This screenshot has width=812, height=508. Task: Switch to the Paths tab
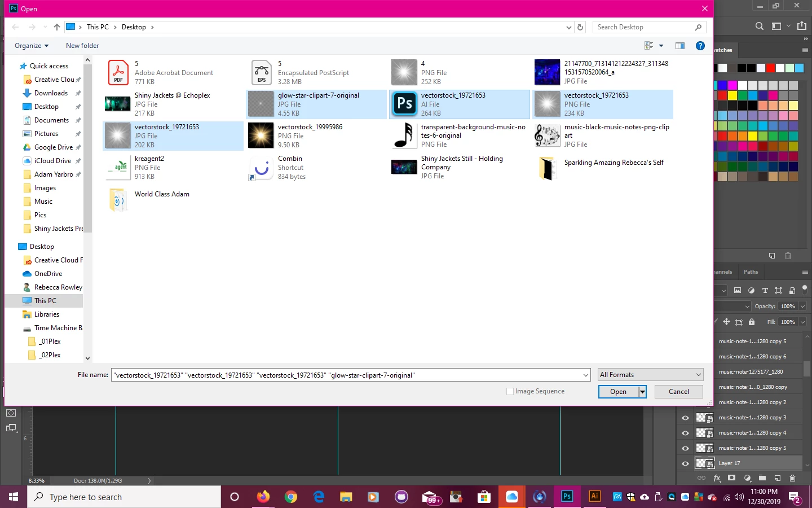pyautogui.click(x=751, y=272)
